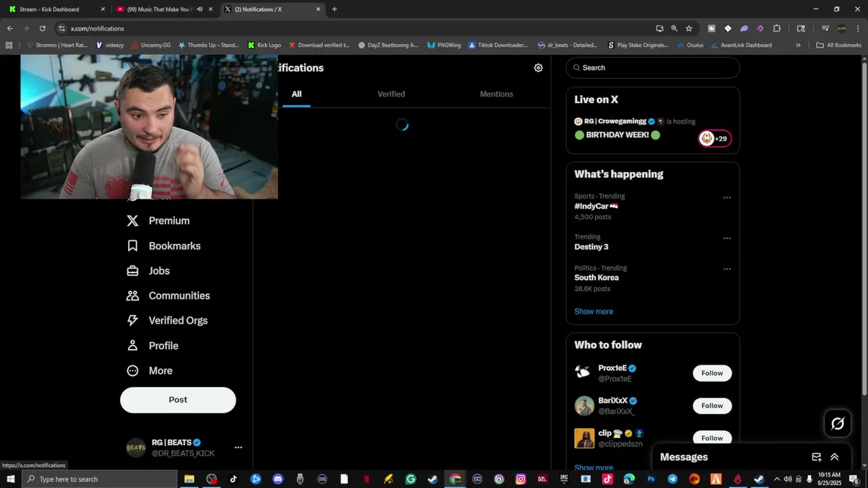Open the Chrome profile avatar
This screenshot has width=868, height=488.
tap(842, 28)
